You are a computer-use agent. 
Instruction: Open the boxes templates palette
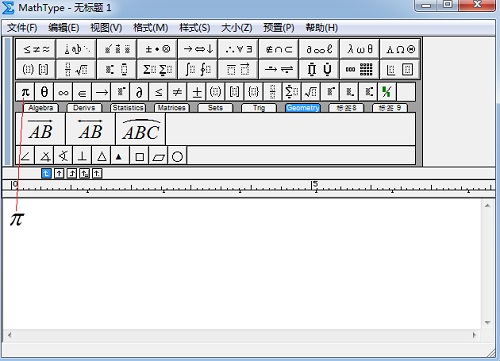(400, 69)
